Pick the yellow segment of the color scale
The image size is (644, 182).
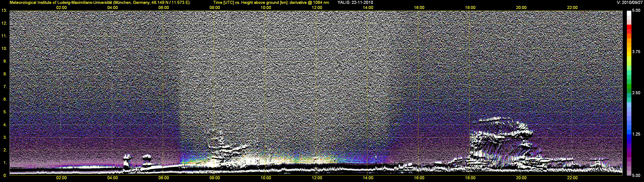[629, 54]
